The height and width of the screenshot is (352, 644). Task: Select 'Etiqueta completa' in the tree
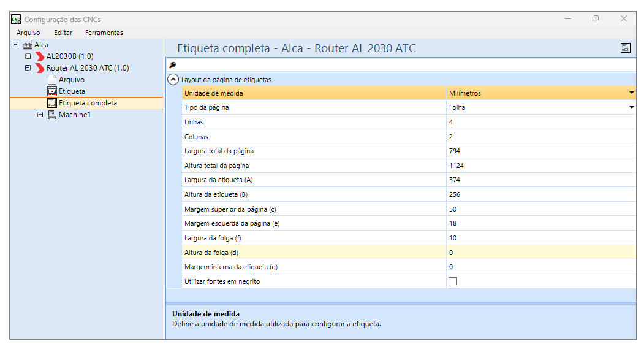click(88, 103)
